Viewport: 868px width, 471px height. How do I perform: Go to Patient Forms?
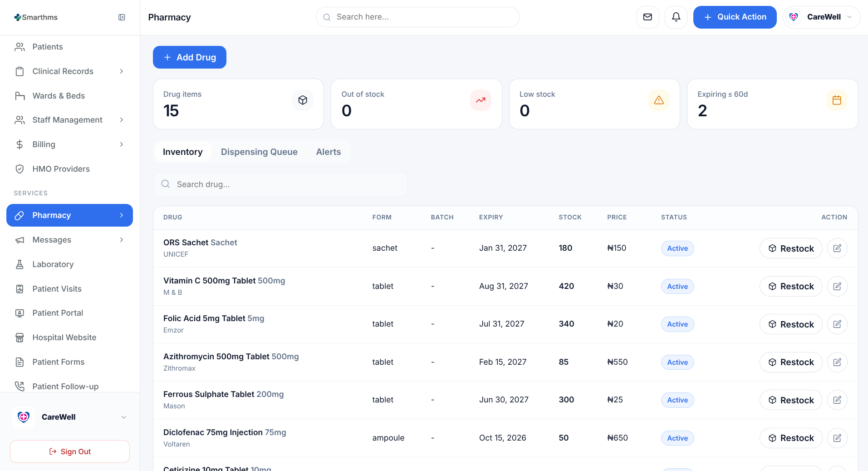coord(69,362)
